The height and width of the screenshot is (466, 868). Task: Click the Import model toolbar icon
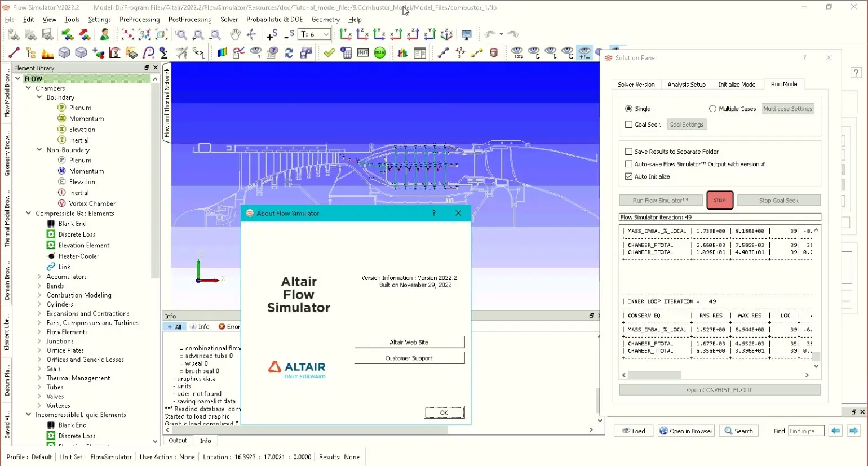68,35
